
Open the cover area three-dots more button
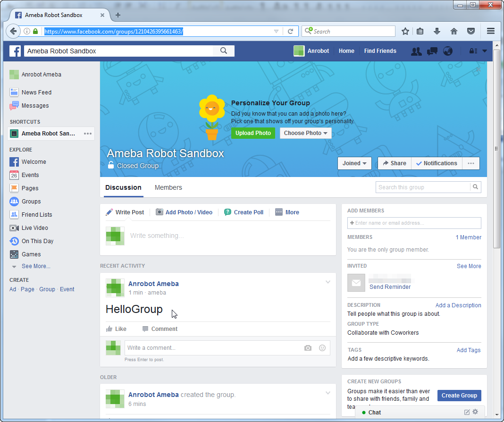(471, 163)
